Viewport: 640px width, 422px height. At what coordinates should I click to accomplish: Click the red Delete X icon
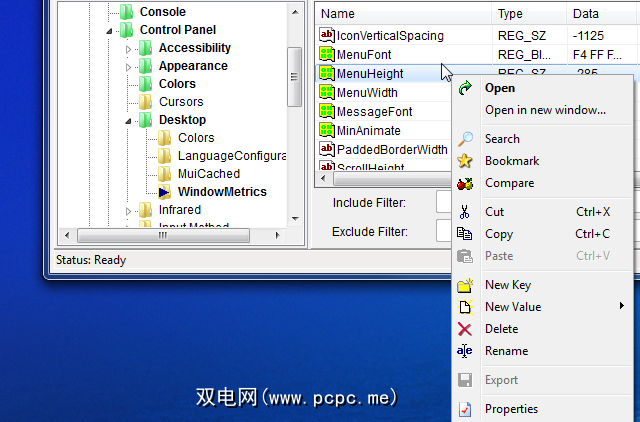(464, 329)
